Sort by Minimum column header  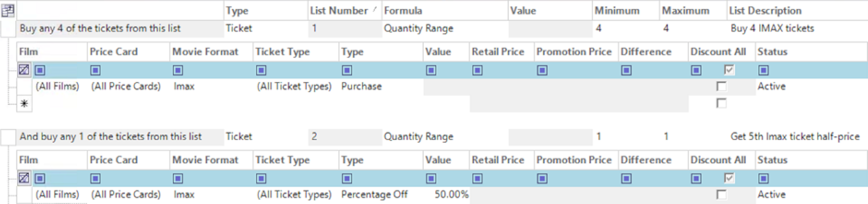(626, 11)
